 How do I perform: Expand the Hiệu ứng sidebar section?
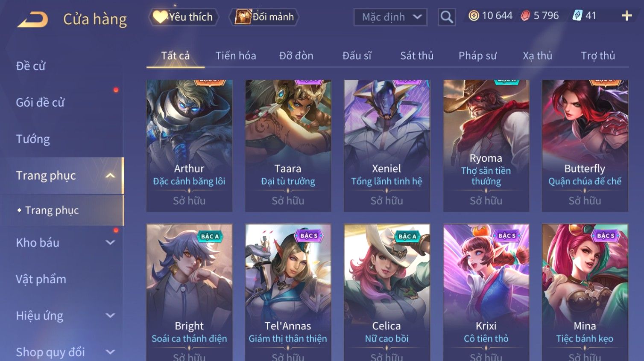(110, 316)
